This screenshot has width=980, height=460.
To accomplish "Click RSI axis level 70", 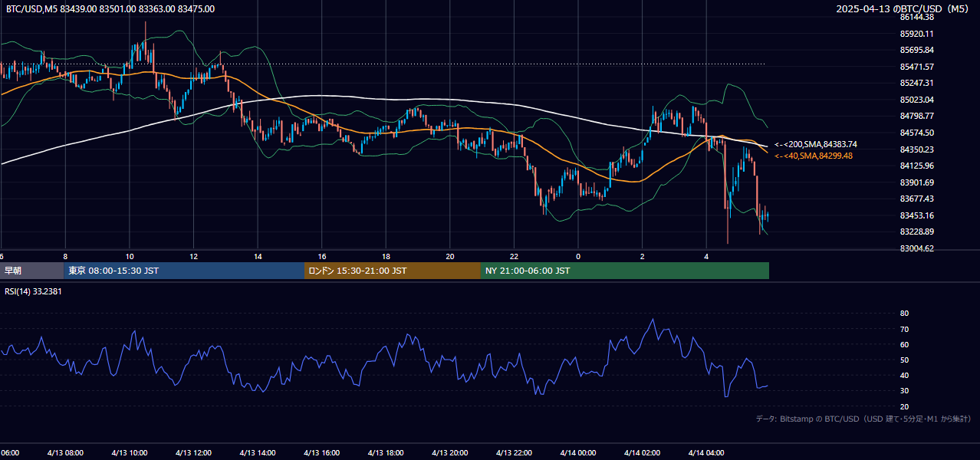I will [x=905, y=329].
